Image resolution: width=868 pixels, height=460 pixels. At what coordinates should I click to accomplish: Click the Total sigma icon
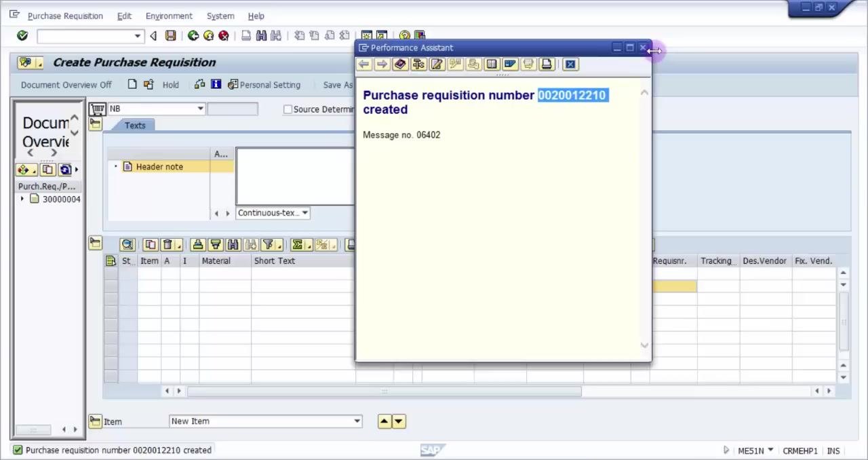[x=297, y=245]
